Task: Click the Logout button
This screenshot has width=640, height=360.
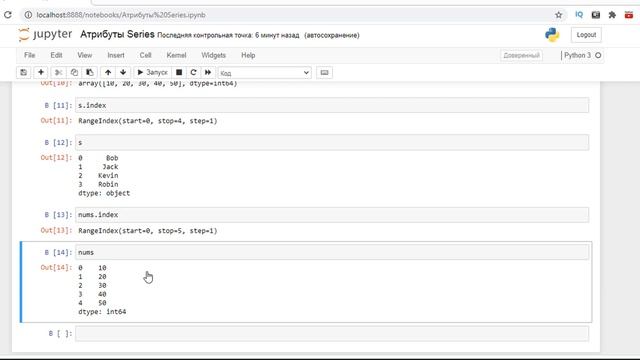Action: [x=586, y=35]
